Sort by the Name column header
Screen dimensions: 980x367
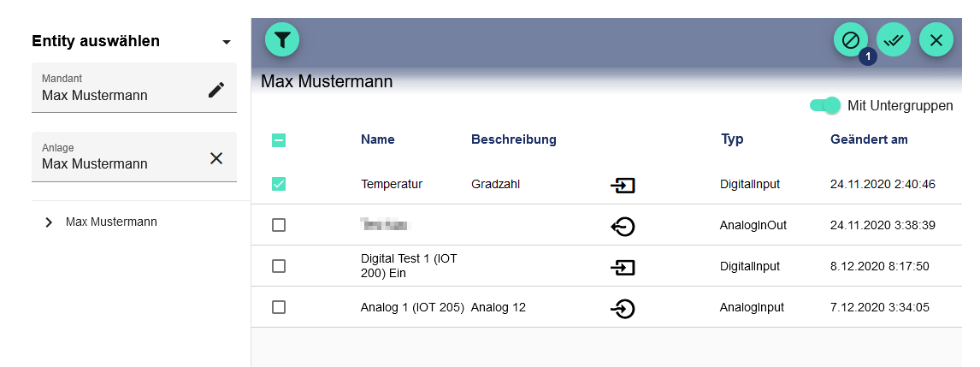378,139
